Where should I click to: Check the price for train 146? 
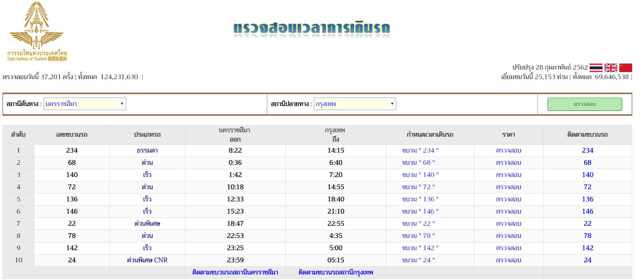coord(509,211)
